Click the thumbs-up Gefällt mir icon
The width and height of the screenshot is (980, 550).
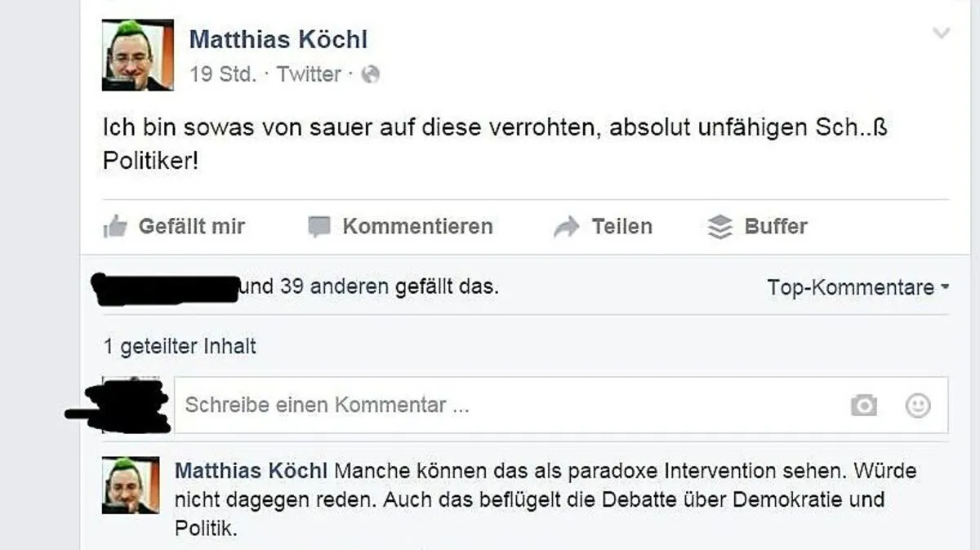click(115, 227)
